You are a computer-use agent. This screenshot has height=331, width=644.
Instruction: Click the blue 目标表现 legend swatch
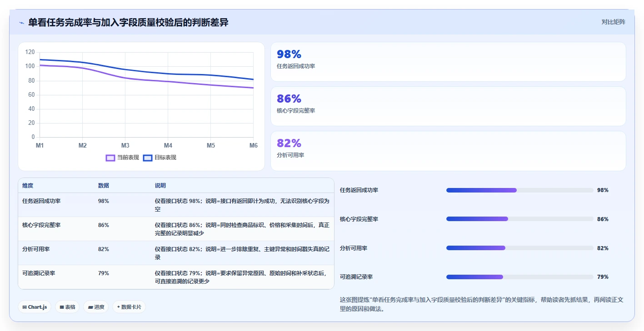click(147, 158)
